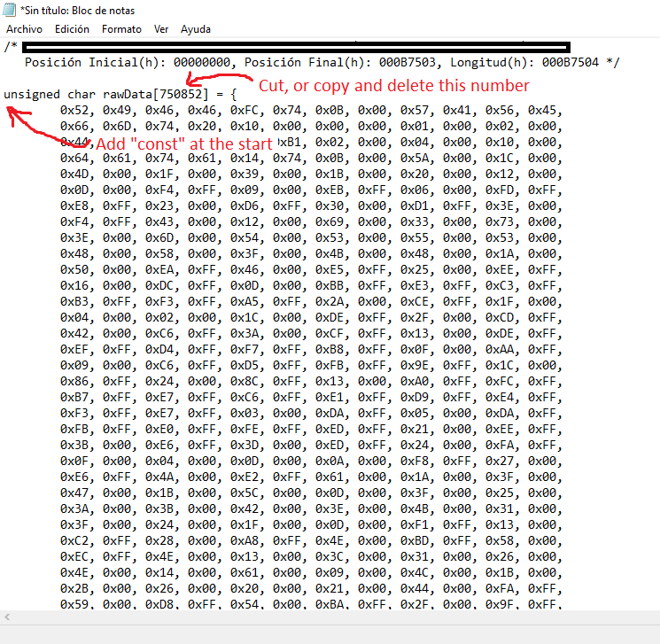Image resolution: width=660 pixels, height=644 pixels.
Task: Open the Ver menu
Action: tap(161, 29)
